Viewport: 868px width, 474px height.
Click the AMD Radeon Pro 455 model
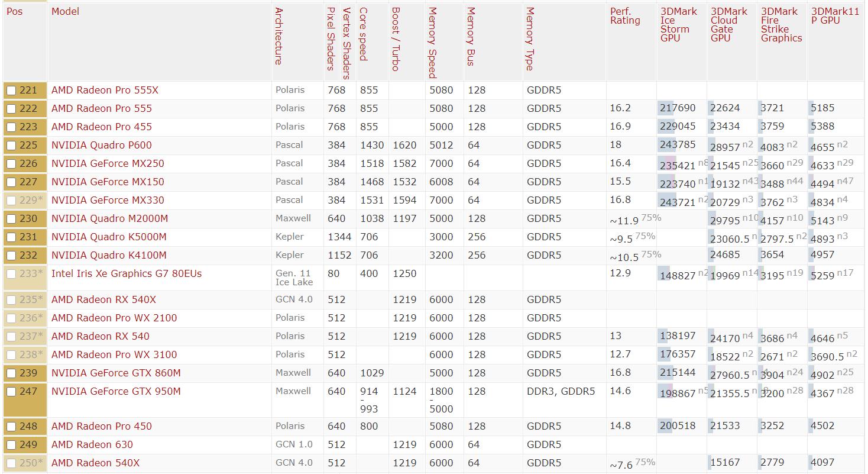tap(102, 127)
